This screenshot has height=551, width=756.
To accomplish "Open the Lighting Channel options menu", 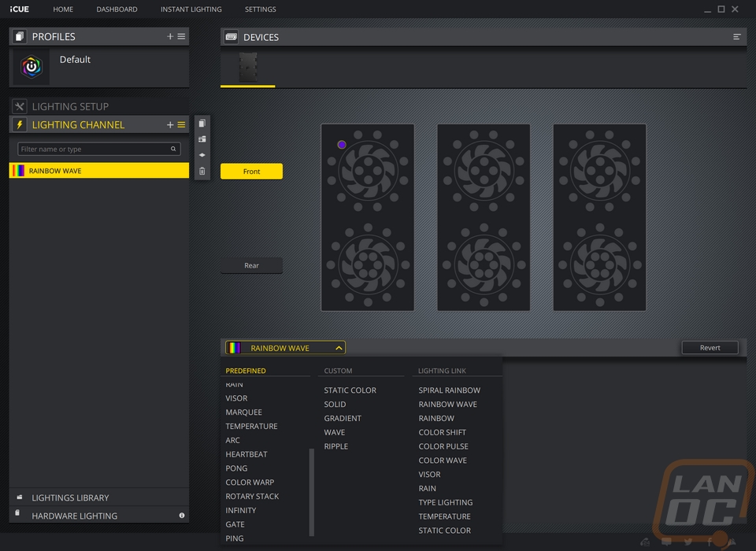I will (x=181, y=125).
